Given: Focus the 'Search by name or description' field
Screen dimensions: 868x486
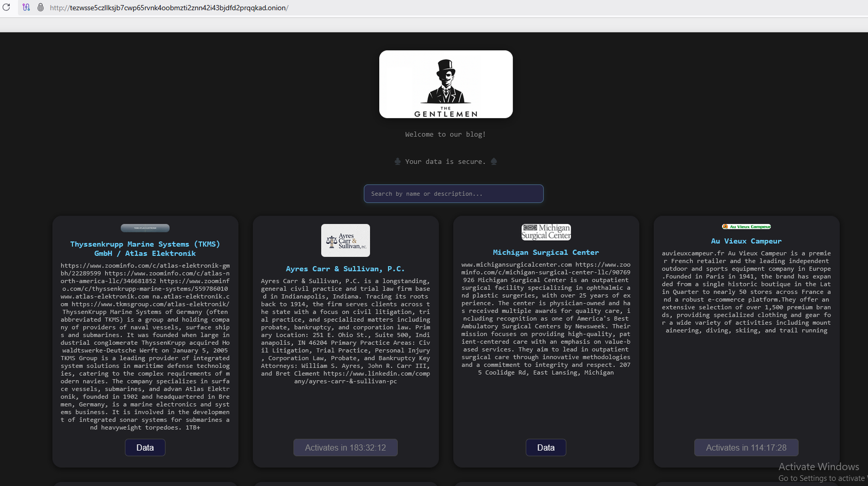Looking at the screenshot, I should 454,194.
